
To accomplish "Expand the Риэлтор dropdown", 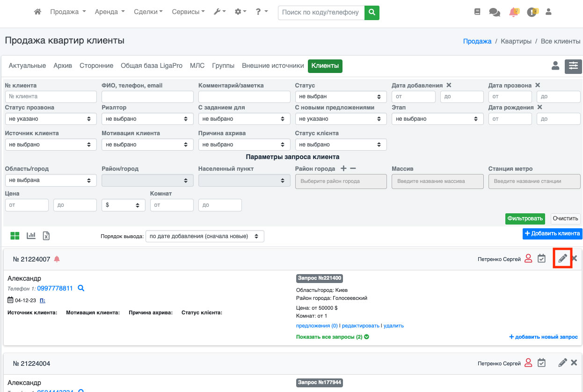I will coord(147,119).
